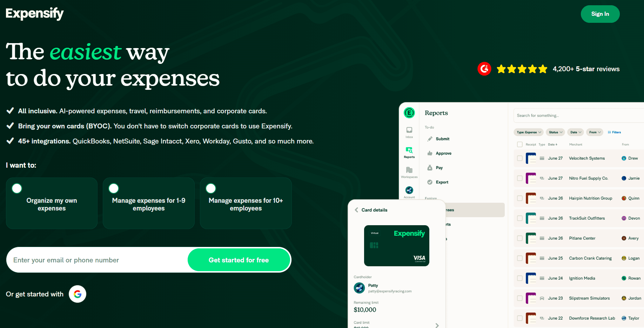Open the receipt thumbnail for Carbon Crank Catering
Viewport: 644px width, 328px height.
531,258
